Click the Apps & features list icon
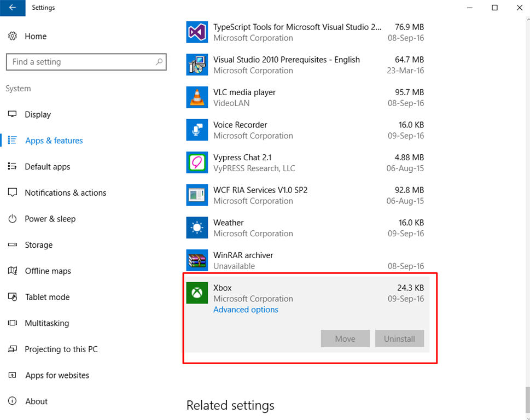 13,140
